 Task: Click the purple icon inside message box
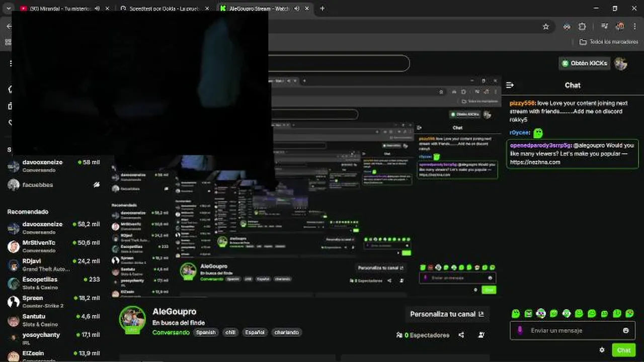(x=520, y=330)
